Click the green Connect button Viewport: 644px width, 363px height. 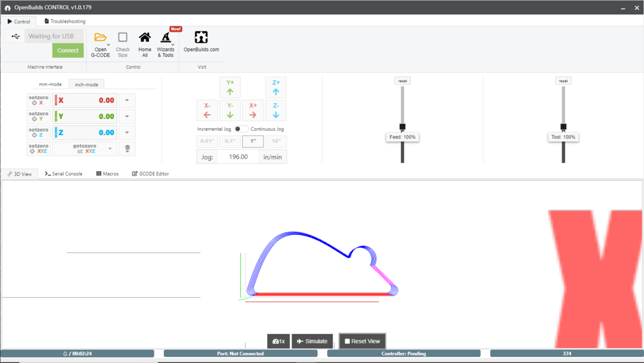68,50
